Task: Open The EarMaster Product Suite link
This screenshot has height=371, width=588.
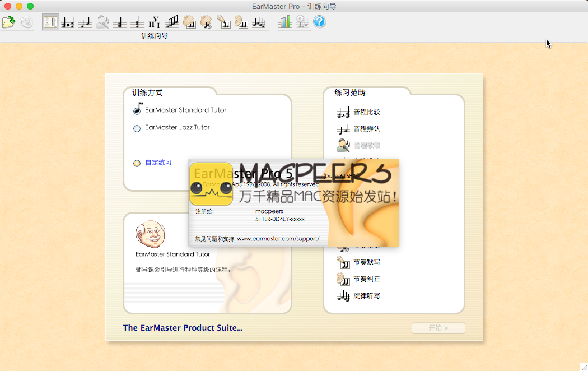Action: (183, 328)
